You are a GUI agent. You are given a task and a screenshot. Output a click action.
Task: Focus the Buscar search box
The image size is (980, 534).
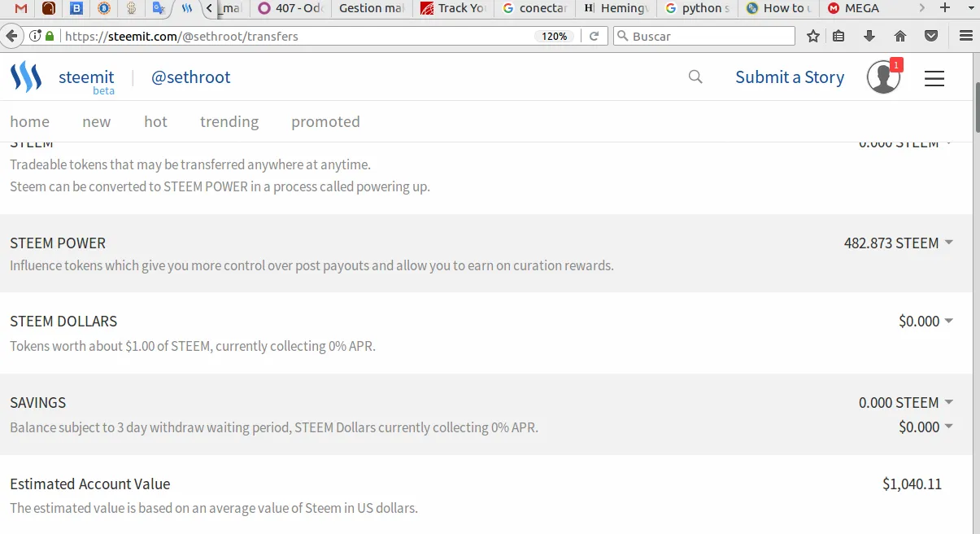point(704,36)
